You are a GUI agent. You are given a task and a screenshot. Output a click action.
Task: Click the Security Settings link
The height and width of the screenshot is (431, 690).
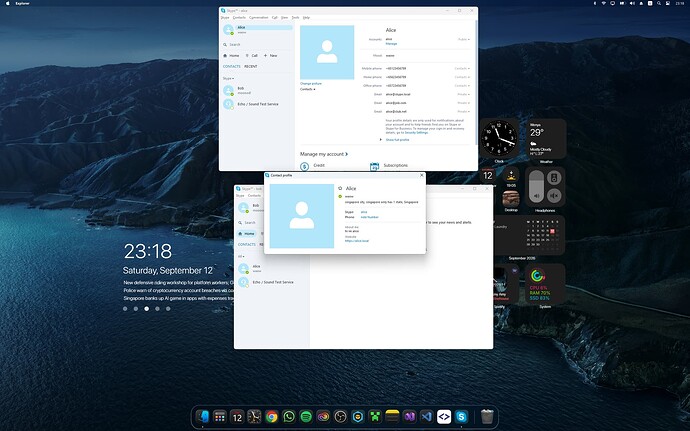click(416, 133)
